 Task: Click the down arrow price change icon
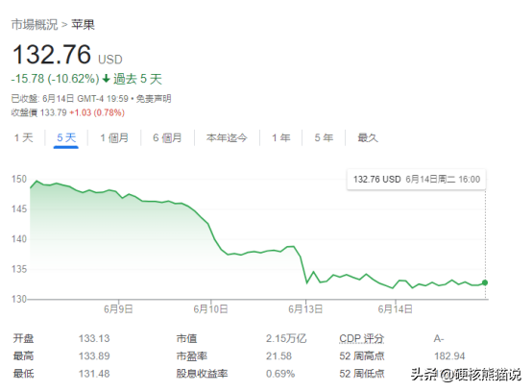pyautogui.click(x=107, y=79)
